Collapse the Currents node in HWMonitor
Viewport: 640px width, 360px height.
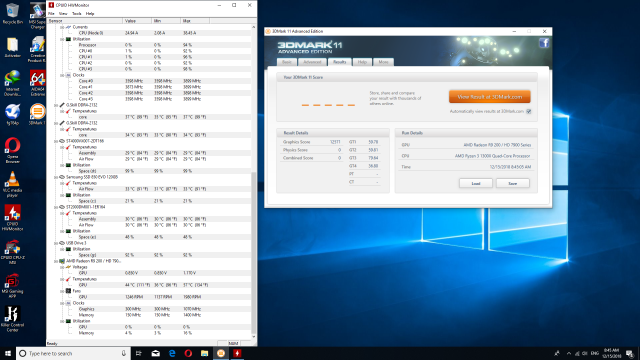click(62, 27)
